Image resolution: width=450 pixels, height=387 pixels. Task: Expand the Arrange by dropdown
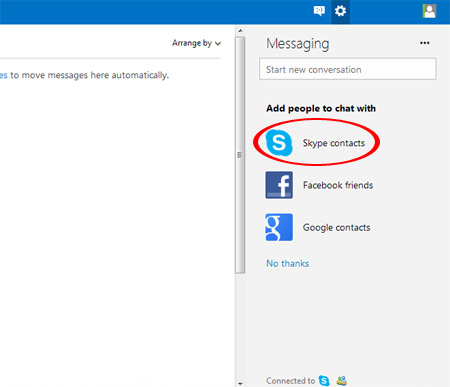pyautogui.click(x=196, y=43)
